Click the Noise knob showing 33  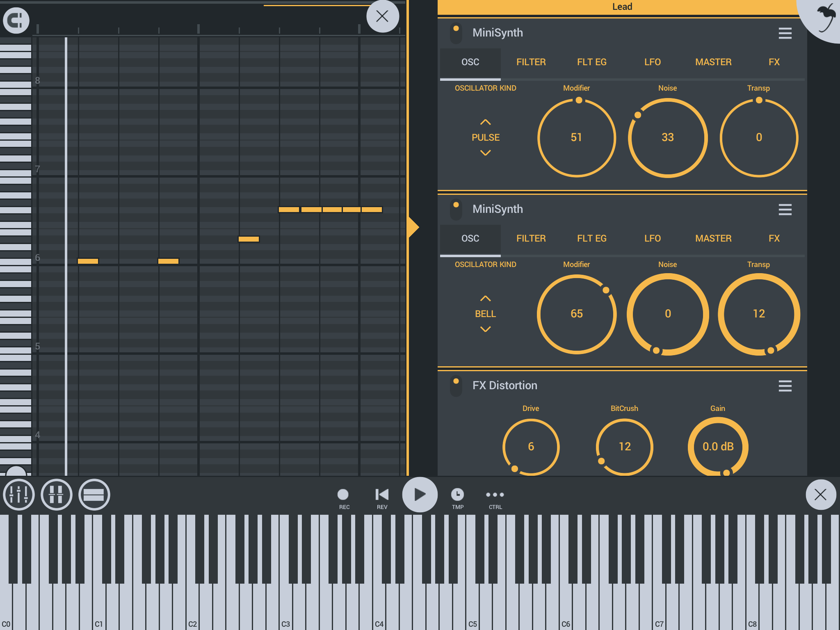tap(668, 137)
